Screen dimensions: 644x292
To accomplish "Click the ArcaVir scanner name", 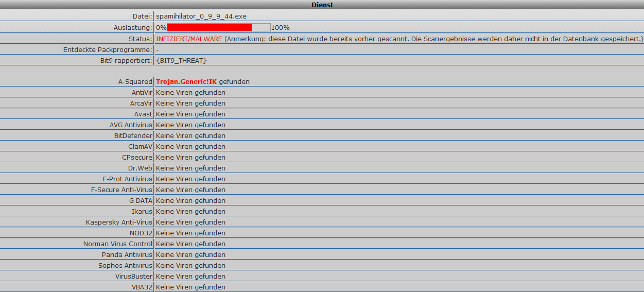I will (142, 103).
